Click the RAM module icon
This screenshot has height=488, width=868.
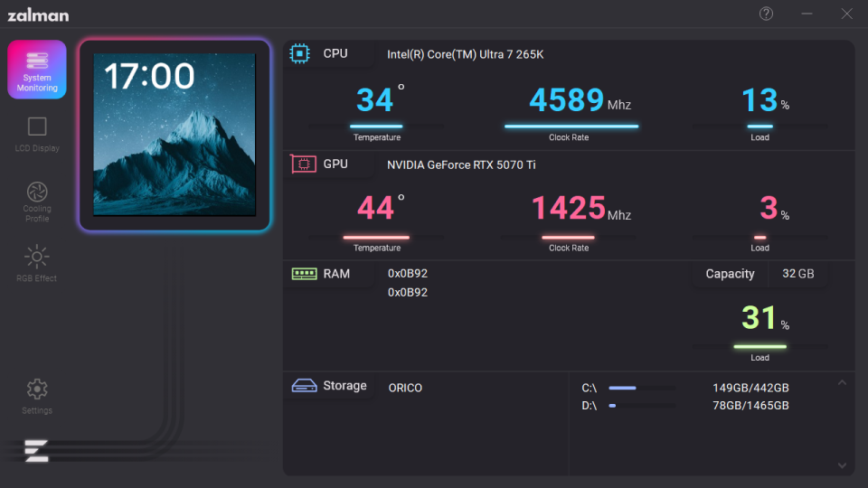tap(304, 274)
